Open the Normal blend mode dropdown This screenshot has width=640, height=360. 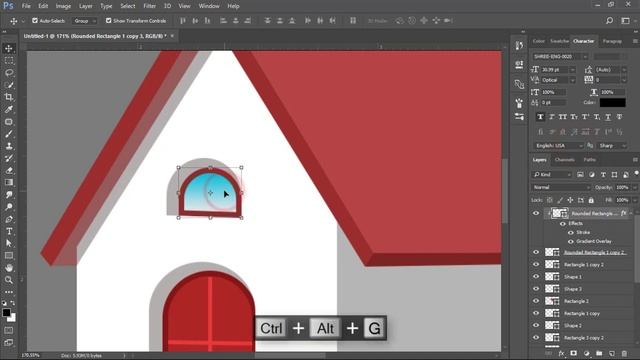point(561,187)
